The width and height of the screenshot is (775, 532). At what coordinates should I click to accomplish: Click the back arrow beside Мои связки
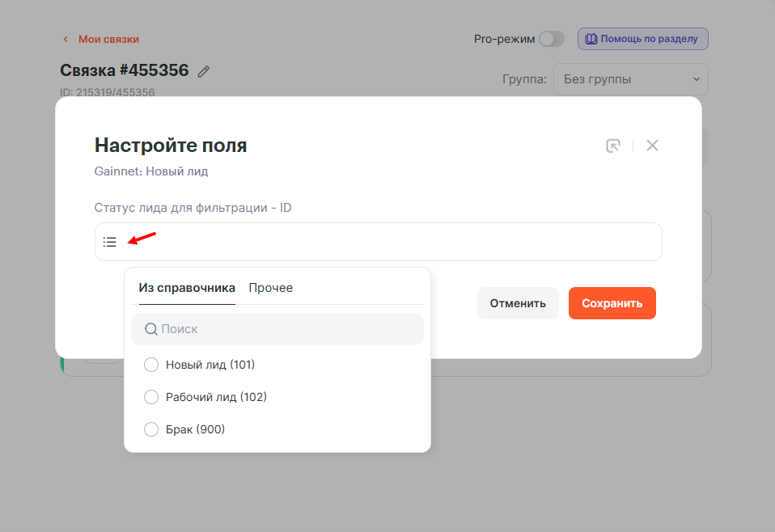(66, 39)
